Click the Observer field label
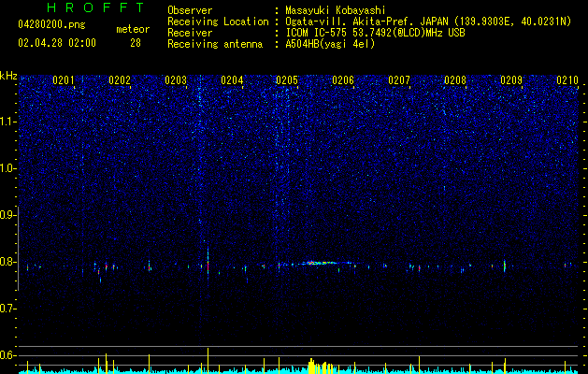 [x=190, y=10]
